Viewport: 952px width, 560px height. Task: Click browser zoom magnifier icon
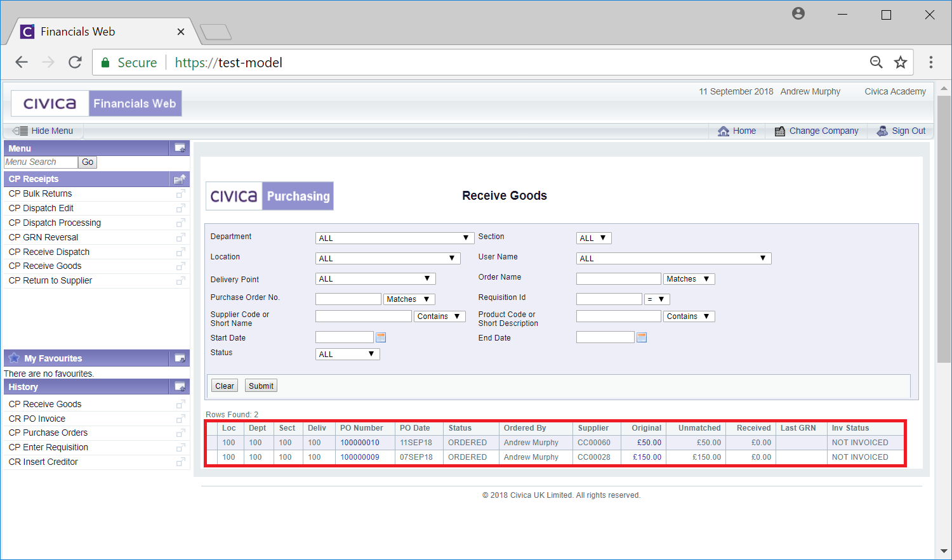[876, 62]
